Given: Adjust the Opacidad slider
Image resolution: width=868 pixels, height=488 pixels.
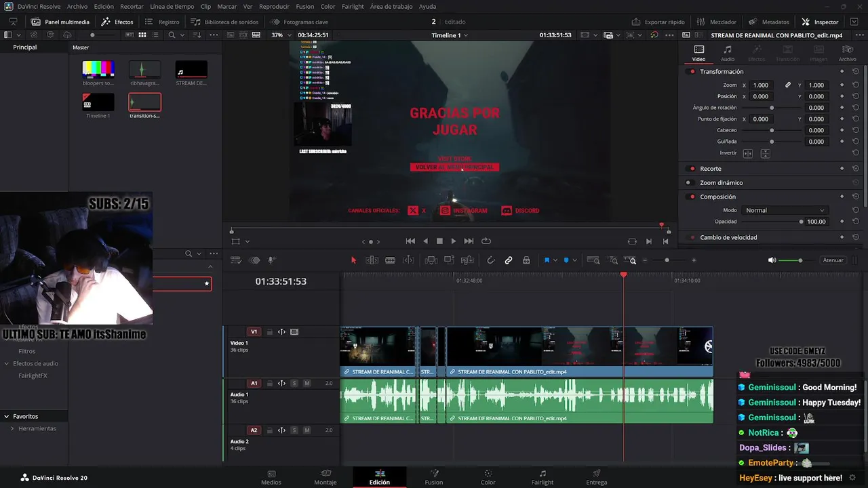Looking at the screenshot, I should click(772, 222).
